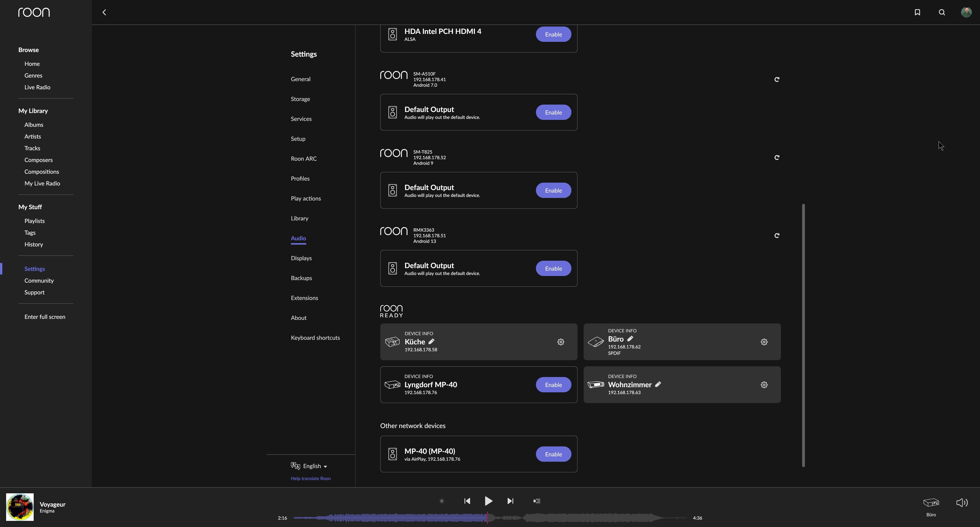Enable SM-A510F Default Output
Screen dimensions: 980x527
pos(554,112)
